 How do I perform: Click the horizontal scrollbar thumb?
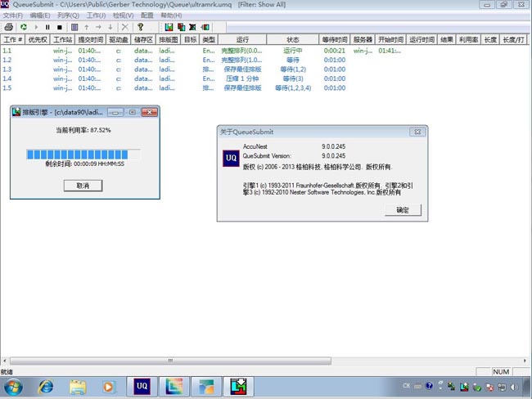170,361
